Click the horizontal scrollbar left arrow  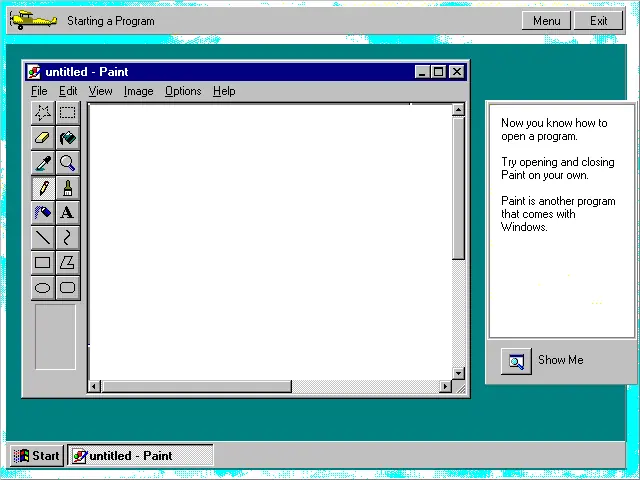[x=94, y=386]
